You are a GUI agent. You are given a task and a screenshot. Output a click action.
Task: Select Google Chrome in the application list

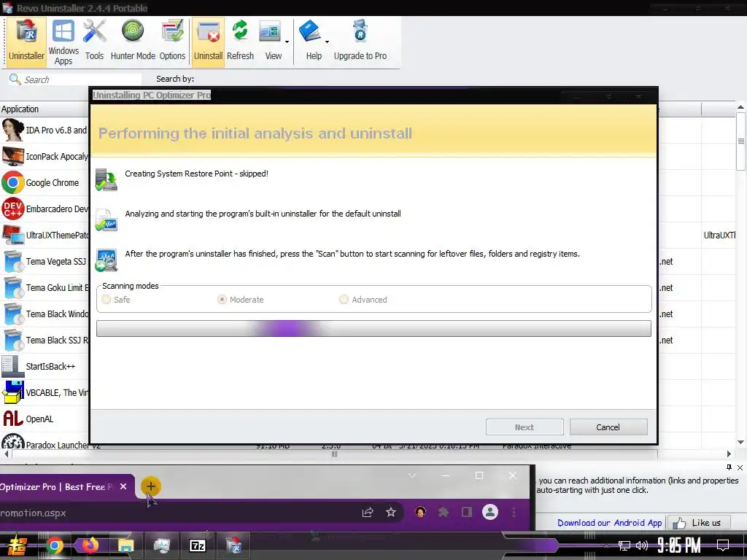tap(44, 182)
